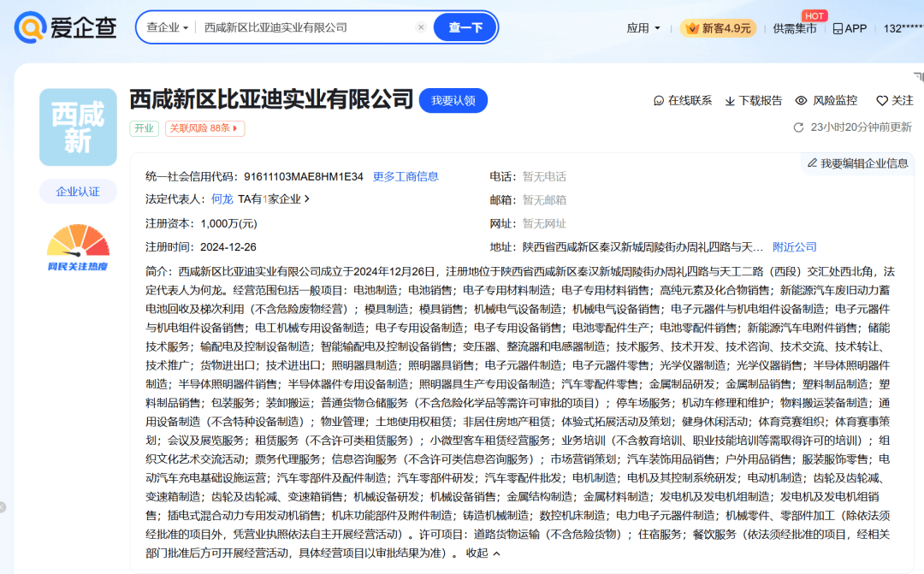924x574 pixels.
Task: Click the account number 132*****
Action: pos(903,28)
